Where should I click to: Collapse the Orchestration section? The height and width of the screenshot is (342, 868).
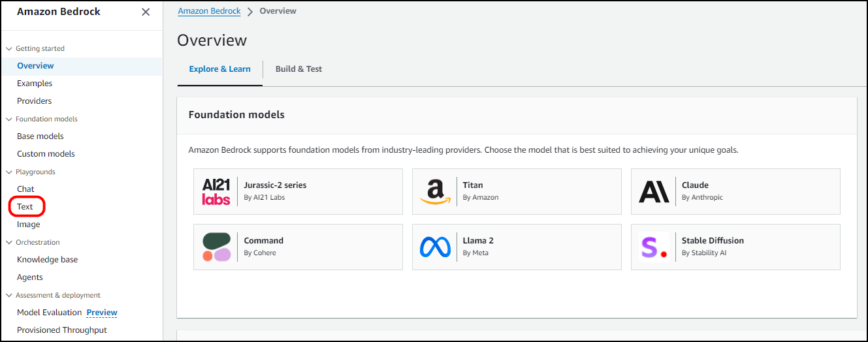[9, 243]
